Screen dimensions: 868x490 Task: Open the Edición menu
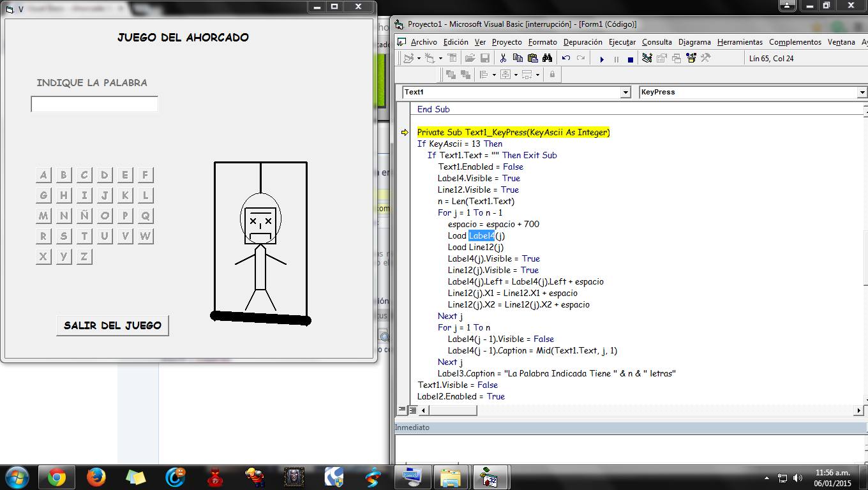pyautogui.click(x=456, y=42)
